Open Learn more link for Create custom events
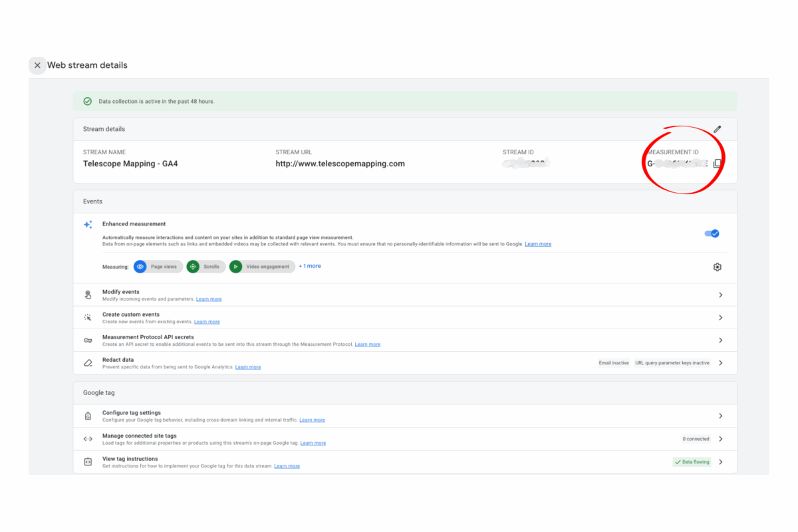Image resolution: width=798 pixels, height=532 pixels. point(207,322)
